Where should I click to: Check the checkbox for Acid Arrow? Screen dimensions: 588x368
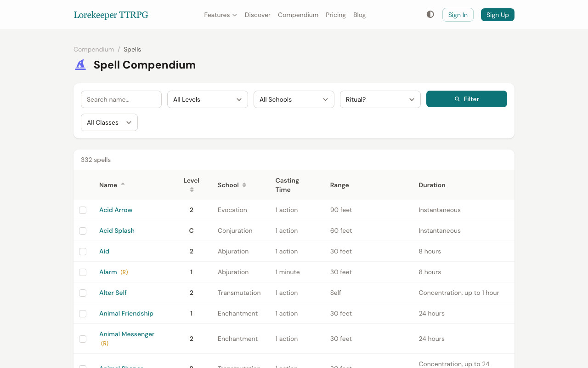[x=83, y=210]
